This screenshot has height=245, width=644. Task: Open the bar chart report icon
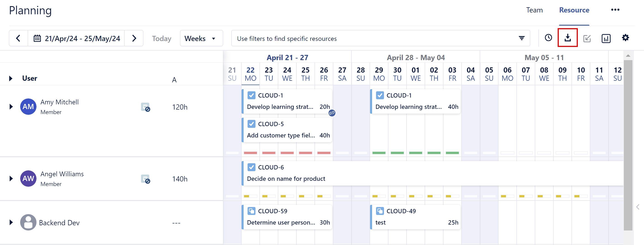pos(606,39)
